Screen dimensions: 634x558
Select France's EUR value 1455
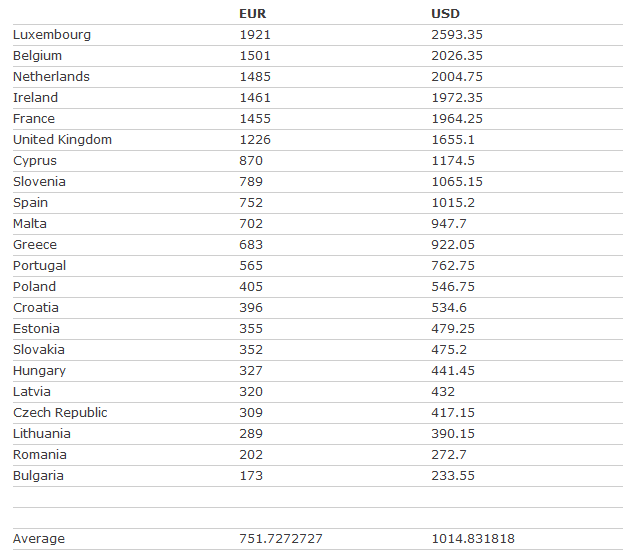coord(255,119)
